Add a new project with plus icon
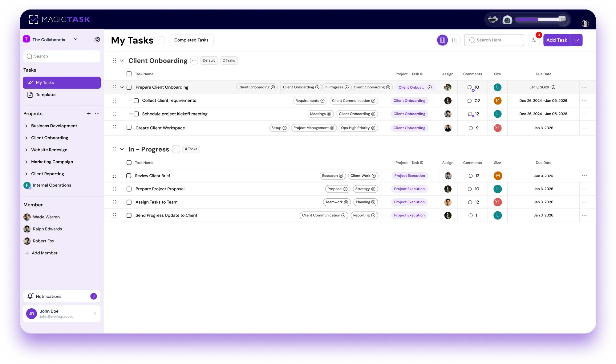This screenshot has width=616, height=364. pos(89,114)
